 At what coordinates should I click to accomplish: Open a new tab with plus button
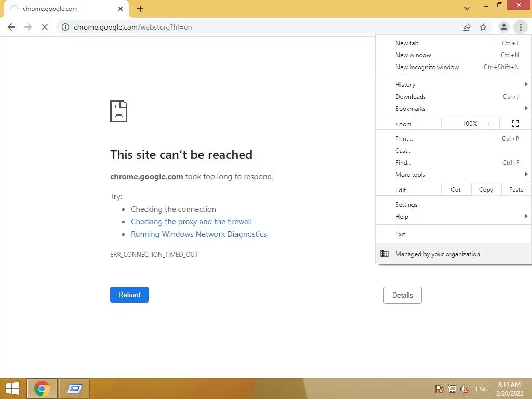coord(140,9)
